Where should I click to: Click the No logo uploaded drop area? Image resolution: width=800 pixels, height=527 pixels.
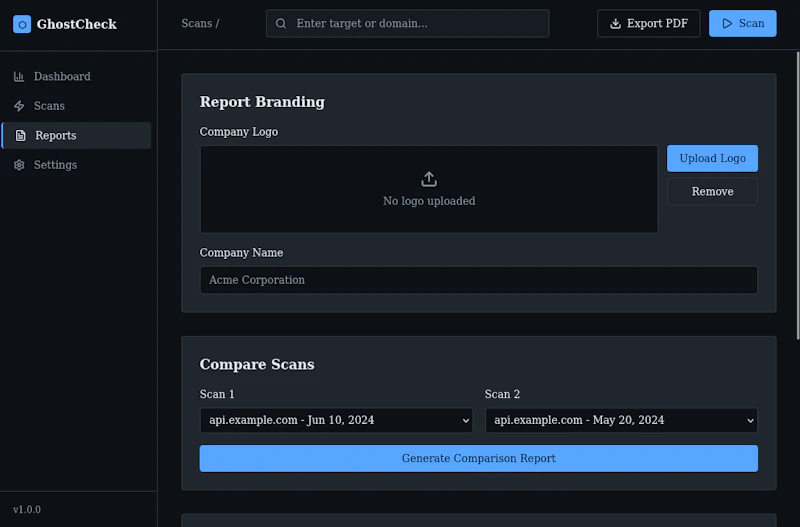429,189
